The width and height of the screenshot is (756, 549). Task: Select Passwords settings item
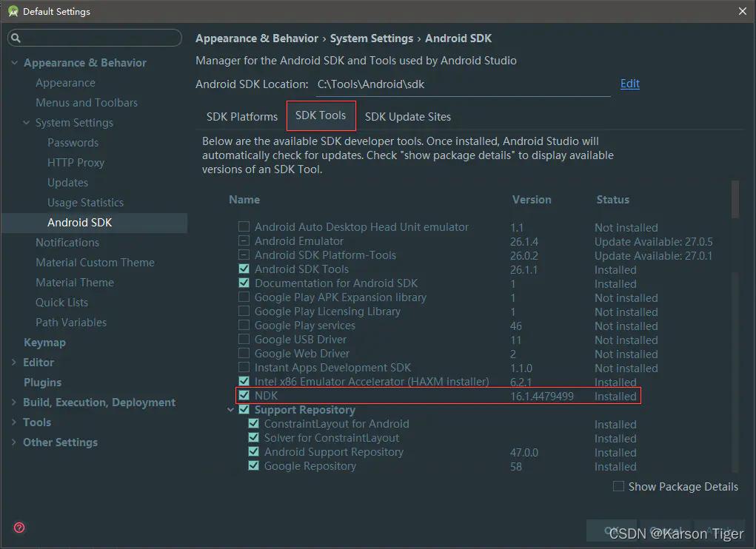[x=73, y=143]
